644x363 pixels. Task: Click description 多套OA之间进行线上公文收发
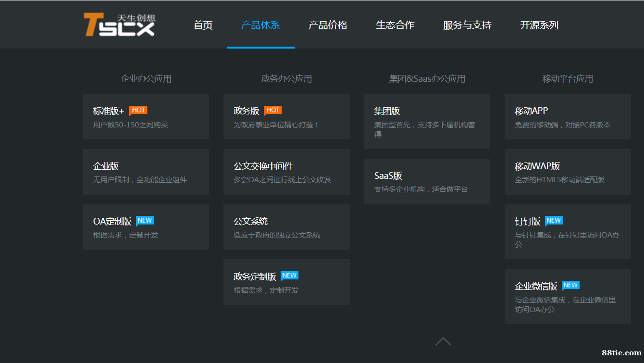[283, 180]
